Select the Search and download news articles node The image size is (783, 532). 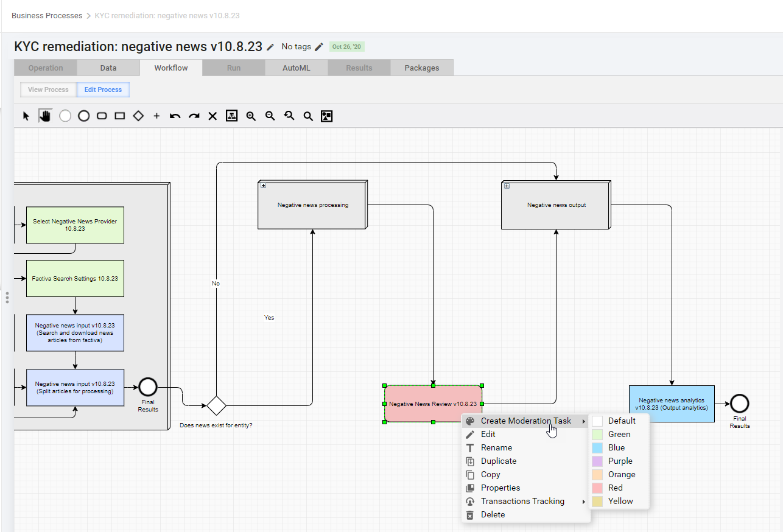pos(75,333)
